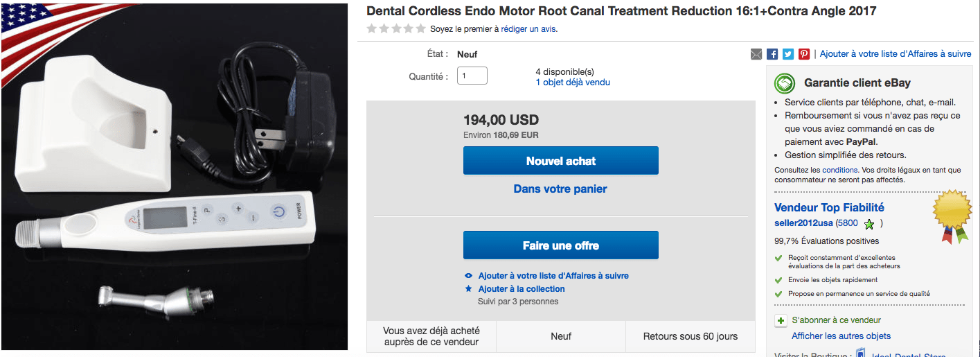
Task: Click the endo motor product photo
Action: [175, 177]
